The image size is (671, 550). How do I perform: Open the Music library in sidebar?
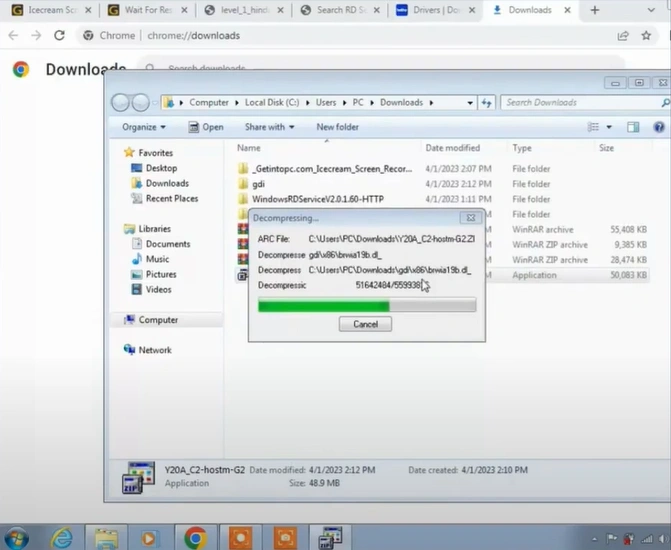click(x=157, y=259)
